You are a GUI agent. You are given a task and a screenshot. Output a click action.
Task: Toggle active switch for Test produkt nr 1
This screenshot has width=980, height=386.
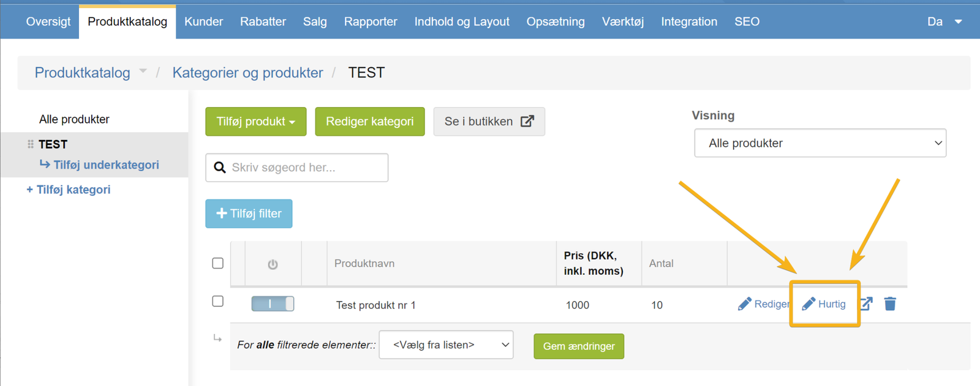coord(273,304)
